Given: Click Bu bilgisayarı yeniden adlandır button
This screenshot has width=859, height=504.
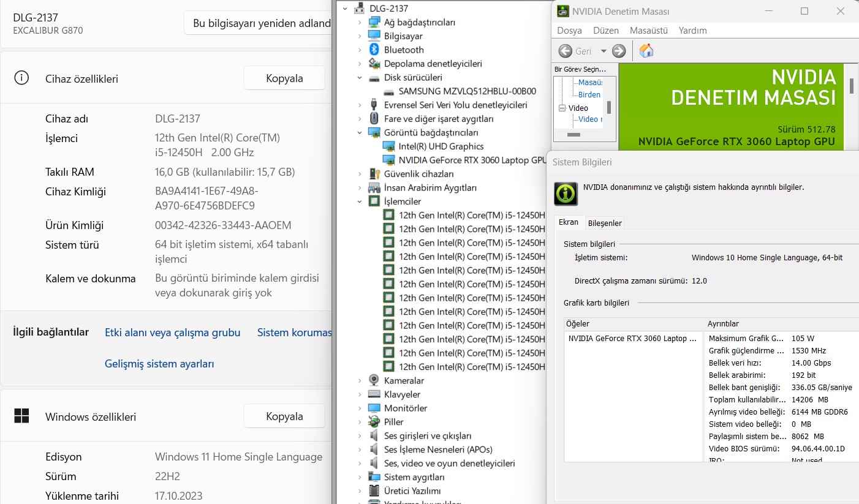Looking at the screenshot, I should (x=258, y=23).
